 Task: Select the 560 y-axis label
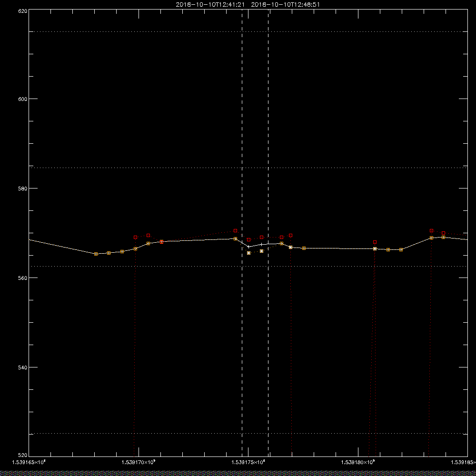point(23,278)
